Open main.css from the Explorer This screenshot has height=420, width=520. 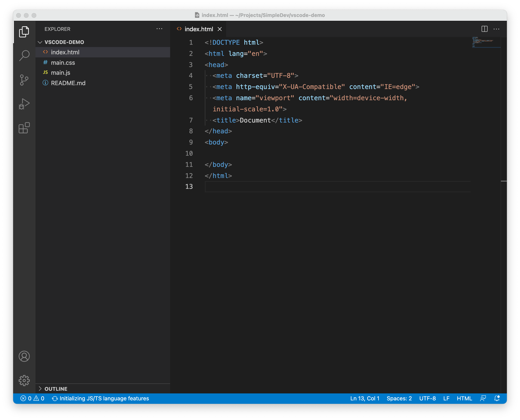tap(63, 62)
